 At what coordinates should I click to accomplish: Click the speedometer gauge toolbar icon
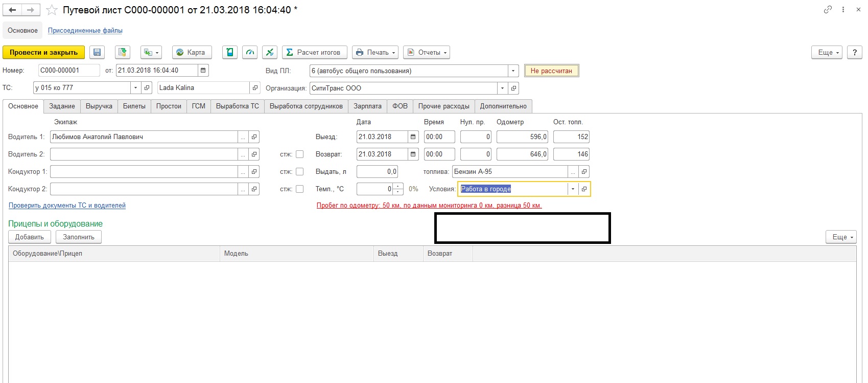pos(250,52)
